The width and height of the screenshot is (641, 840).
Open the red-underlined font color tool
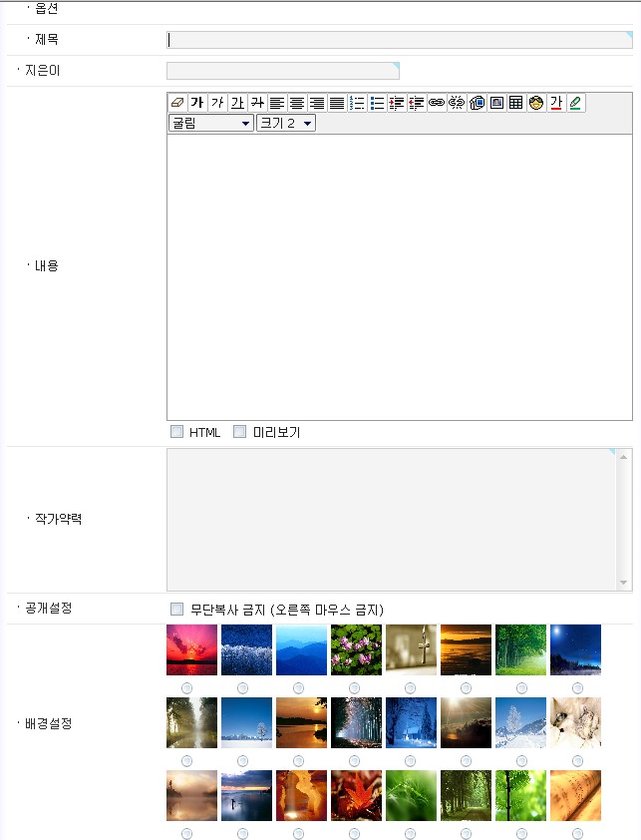click(x=556, y=103)
